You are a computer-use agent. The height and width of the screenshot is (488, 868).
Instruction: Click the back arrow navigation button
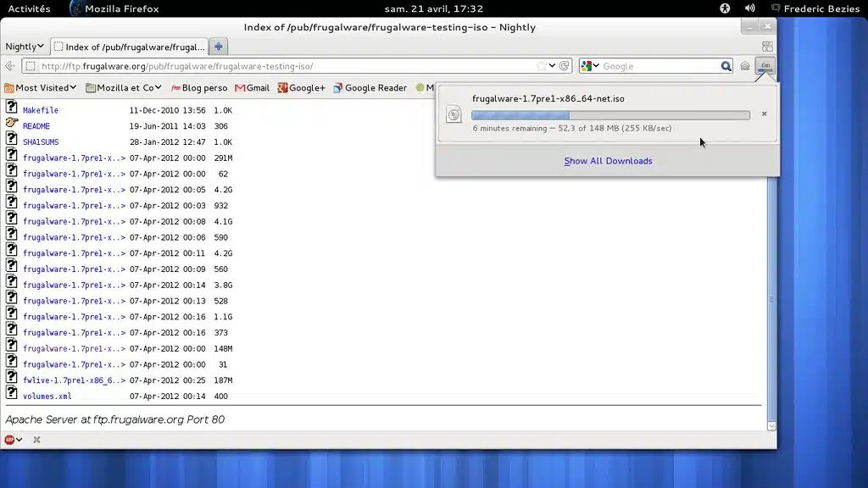tap(10, 66)
